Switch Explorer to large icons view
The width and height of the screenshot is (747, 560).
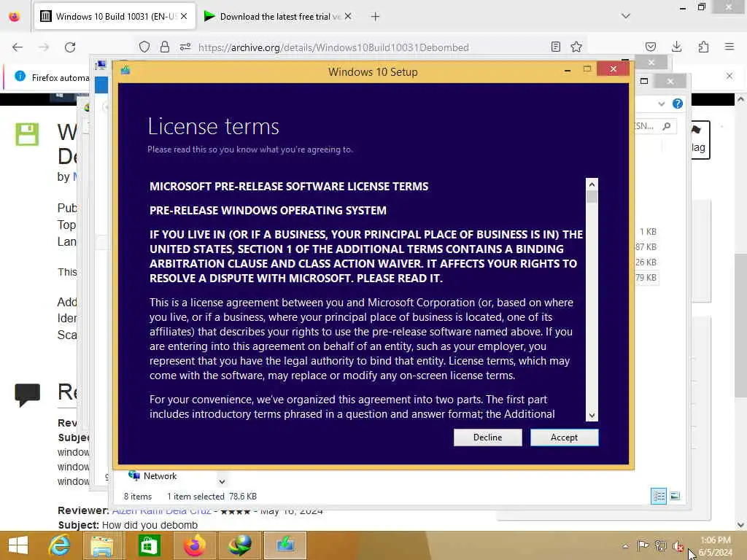(675, 496)
